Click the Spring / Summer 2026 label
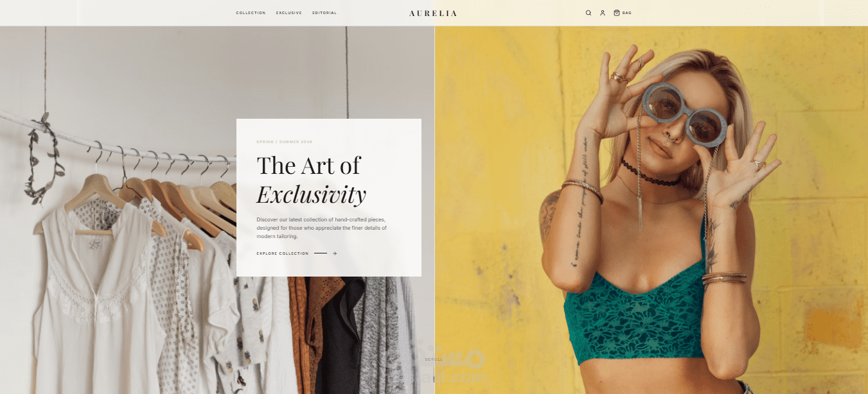This screenshot has width=868, height=394. (285, 142)
